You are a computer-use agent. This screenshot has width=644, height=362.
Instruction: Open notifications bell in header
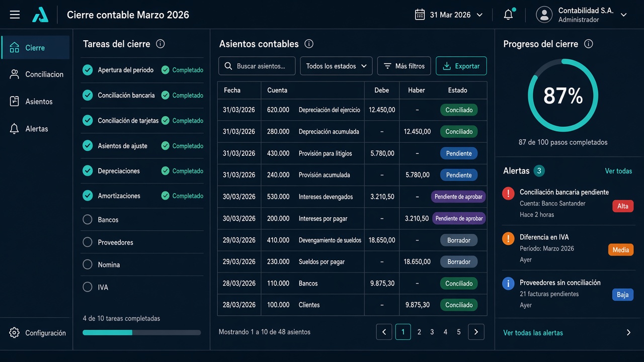(509, 15)
